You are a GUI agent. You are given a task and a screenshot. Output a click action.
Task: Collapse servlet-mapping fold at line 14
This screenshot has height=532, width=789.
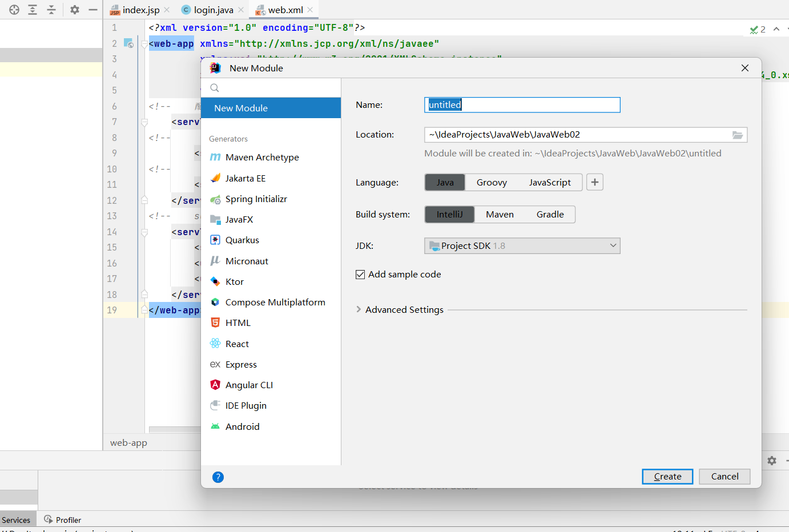click(x=144, y=232)
